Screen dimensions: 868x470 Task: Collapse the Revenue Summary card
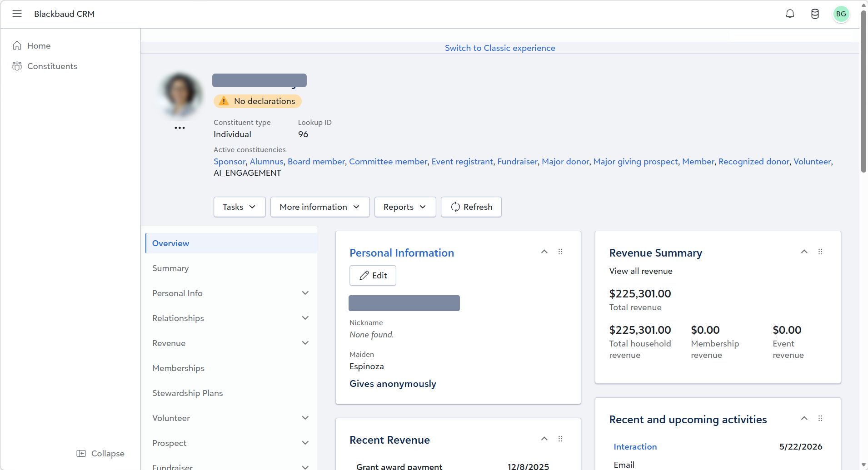click(x=804, y=252)
